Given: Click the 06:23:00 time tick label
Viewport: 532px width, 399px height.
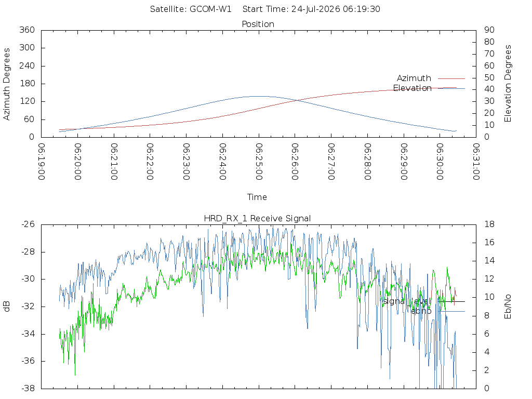Looking at the screenshot, I should 187,162.
